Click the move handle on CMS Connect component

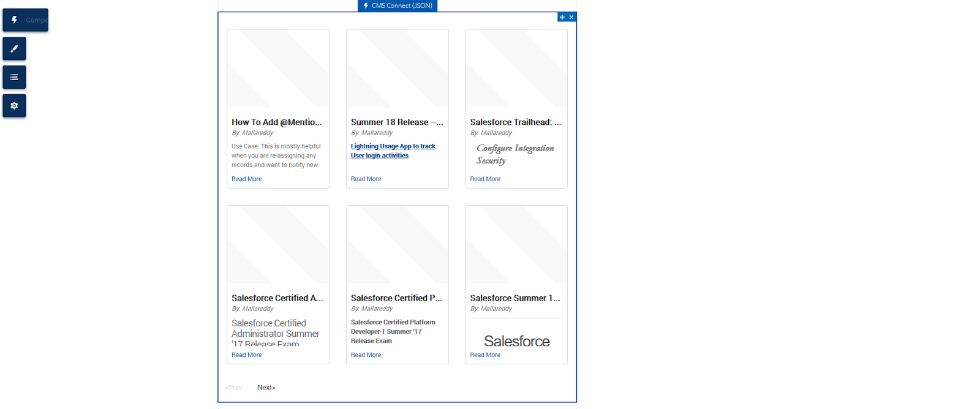pos(562,17)
